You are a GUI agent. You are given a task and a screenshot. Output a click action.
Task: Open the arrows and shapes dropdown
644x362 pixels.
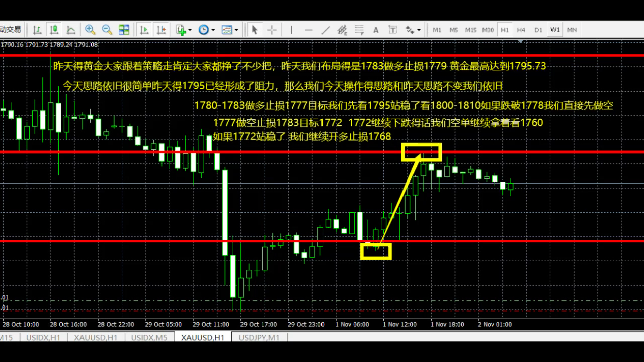click(413, 30)
